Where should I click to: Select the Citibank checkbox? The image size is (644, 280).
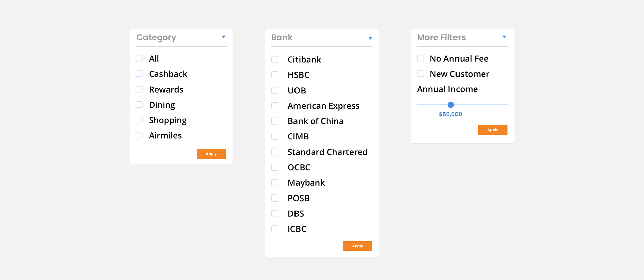(275, 59)
